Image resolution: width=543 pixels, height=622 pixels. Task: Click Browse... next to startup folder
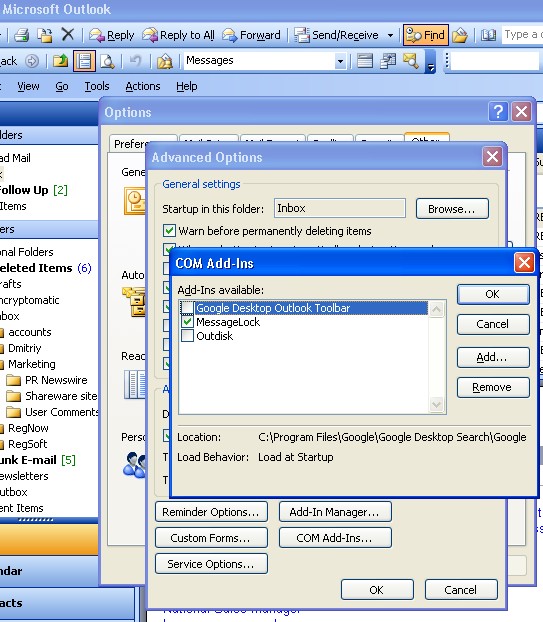point(452,209)
